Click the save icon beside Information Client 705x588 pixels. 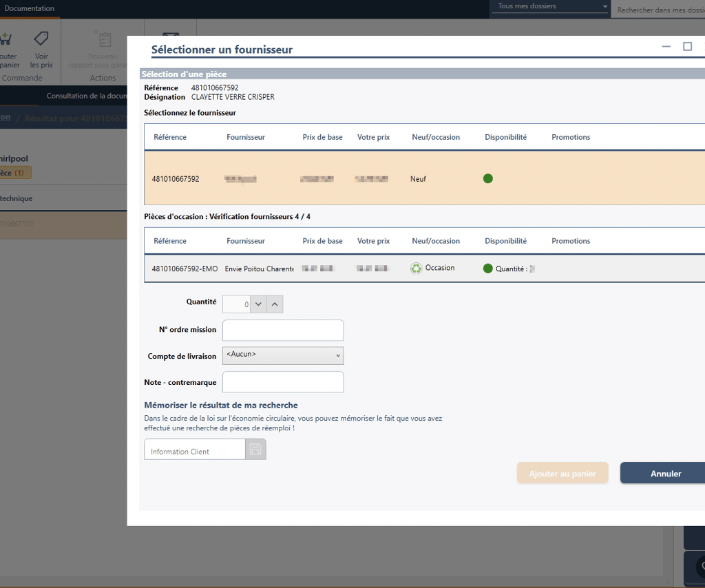click(x=255, y=450)
